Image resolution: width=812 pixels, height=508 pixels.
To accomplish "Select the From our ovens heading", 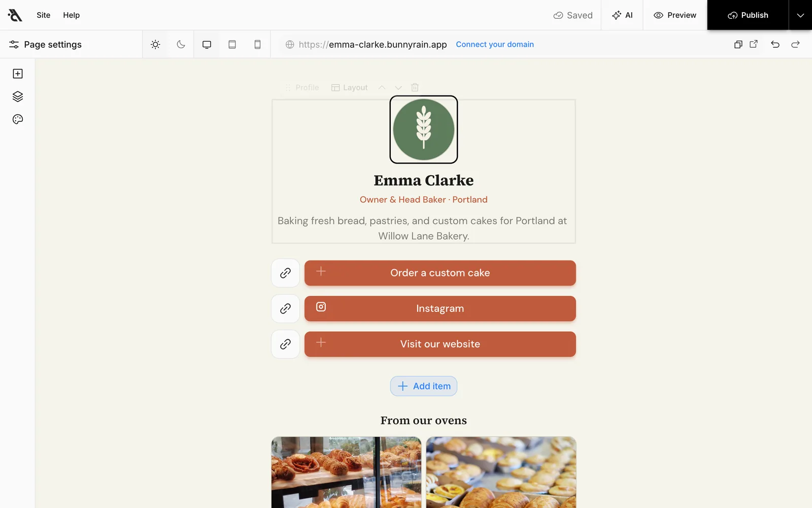I will click(x=424, y=420).
